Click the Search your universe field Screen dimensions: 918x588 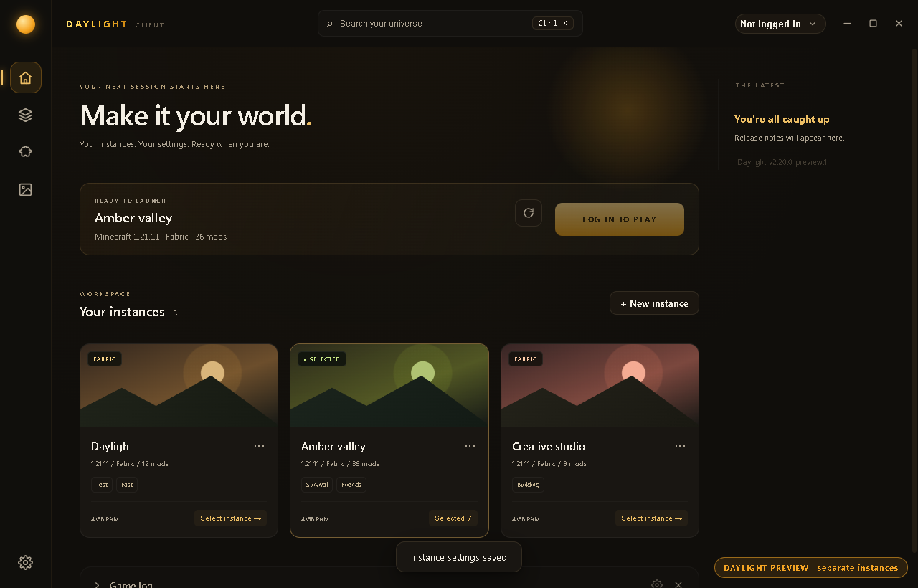[450, 23]
